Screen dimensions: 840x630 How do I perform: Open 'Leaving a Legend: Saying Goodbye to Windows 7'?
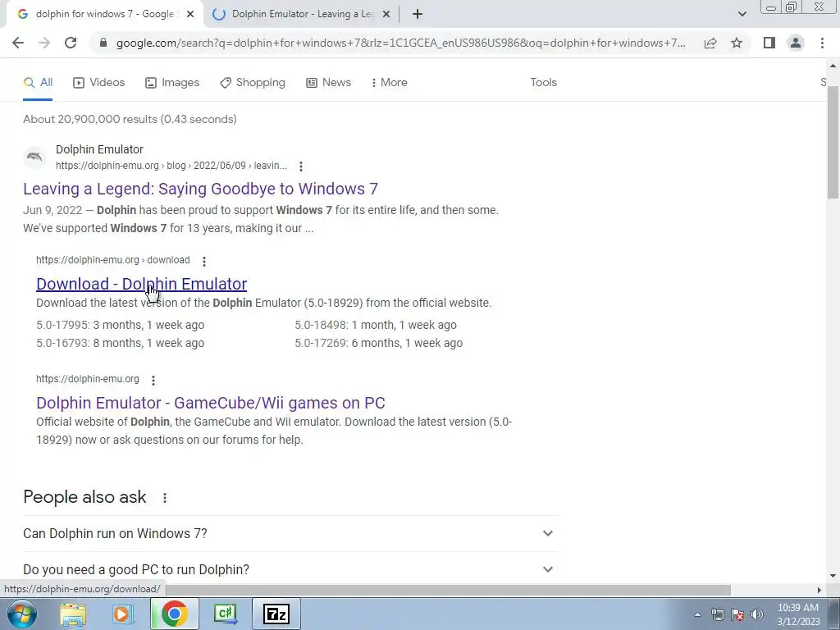[x=200, y=189]
